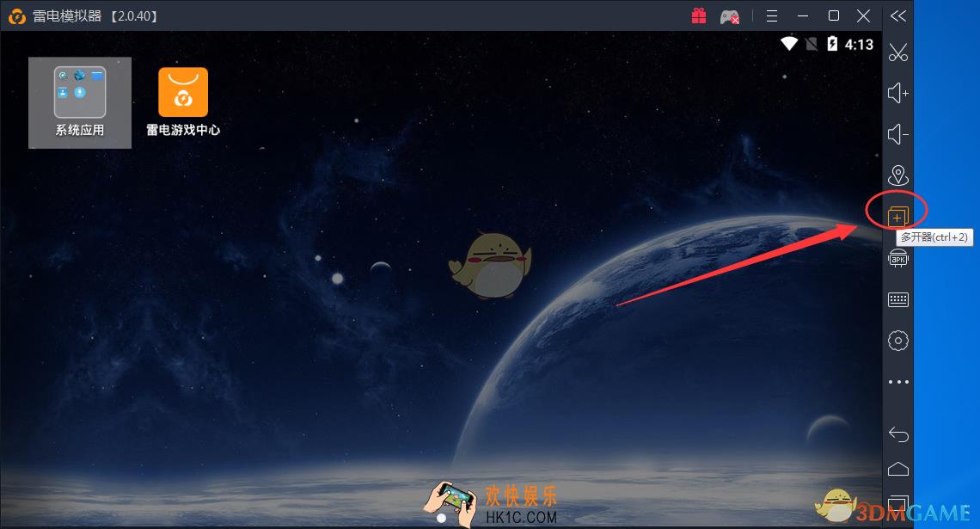Tap the Android home button
This screenshot has width=980, height=529.
click(898, 468)
